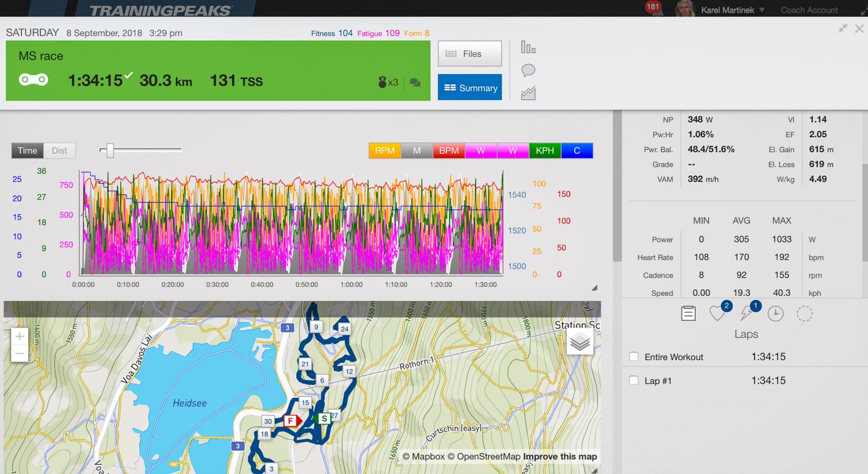
Task: Click the kettlebell x3 medals icon
Action: tap(388, 82)
